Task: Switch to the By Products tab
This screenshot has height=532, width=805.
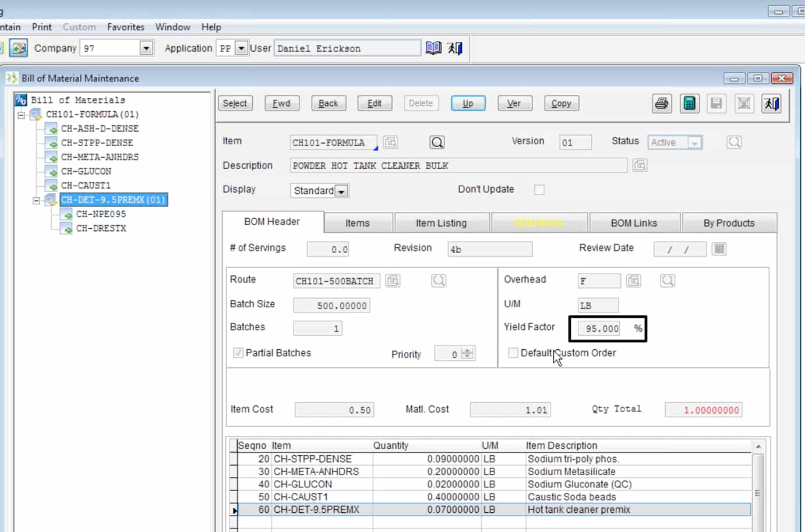Action: coord(729,223)
